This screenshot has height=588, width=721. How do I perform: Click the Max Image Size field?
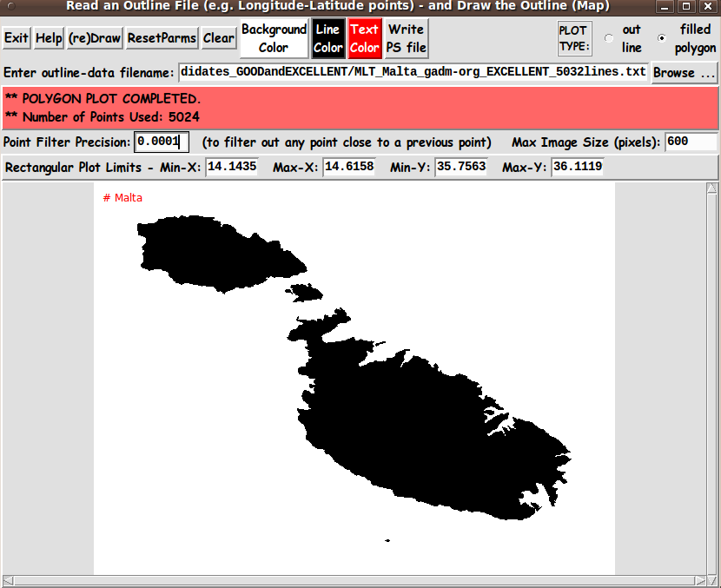(x=691, y=142)
